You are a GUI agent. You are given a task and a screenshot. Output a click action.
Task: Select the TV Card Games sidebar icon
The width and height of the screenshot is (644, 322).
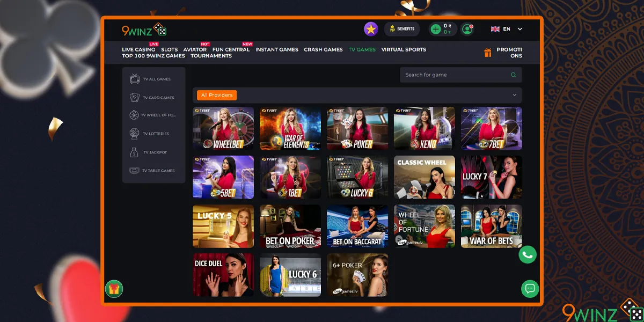point(135,98)
